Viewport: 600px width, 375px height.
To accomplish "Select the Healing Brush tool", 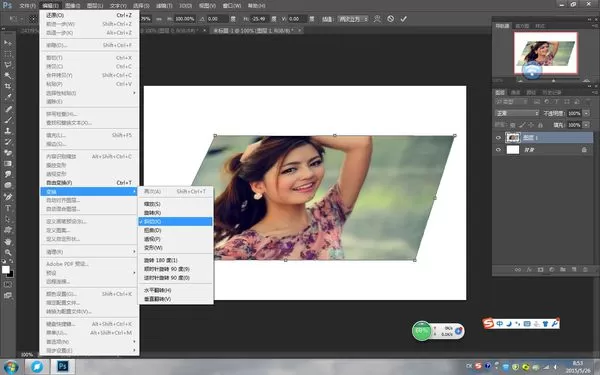I will point(8,109).
